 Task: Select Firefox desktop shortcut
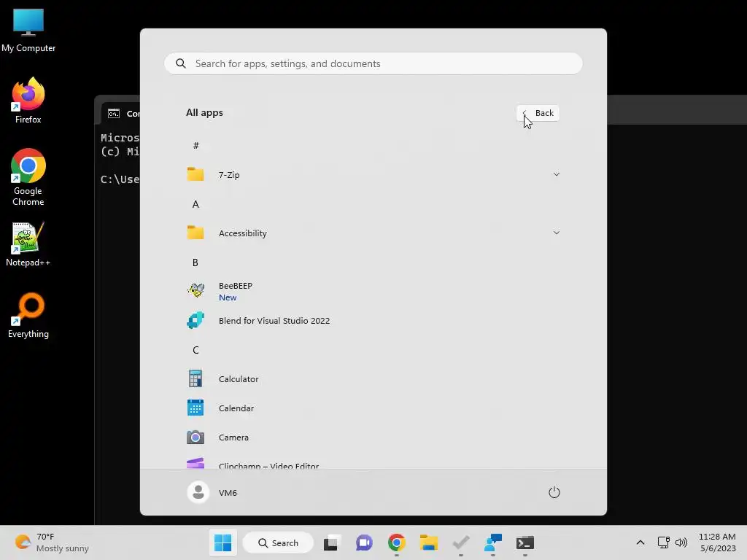pos(28,101)
